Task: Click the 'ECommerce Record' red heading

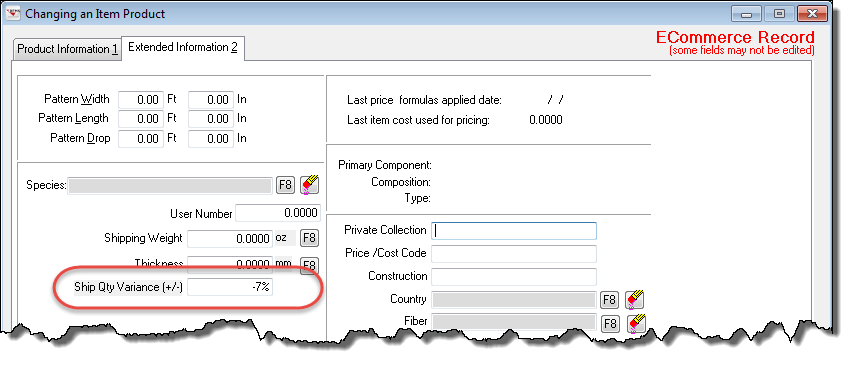Action: click(735, 37)
